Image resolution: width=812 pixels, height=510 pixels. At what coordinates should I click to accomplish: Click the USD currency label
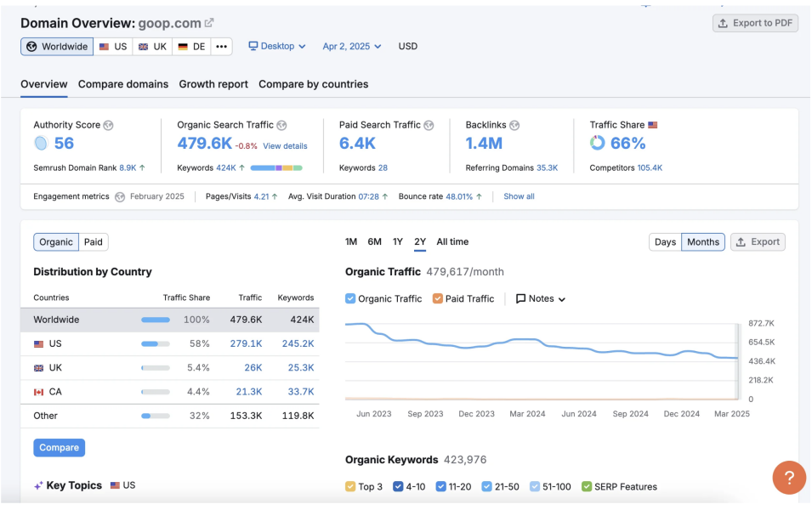pos(407,46)
